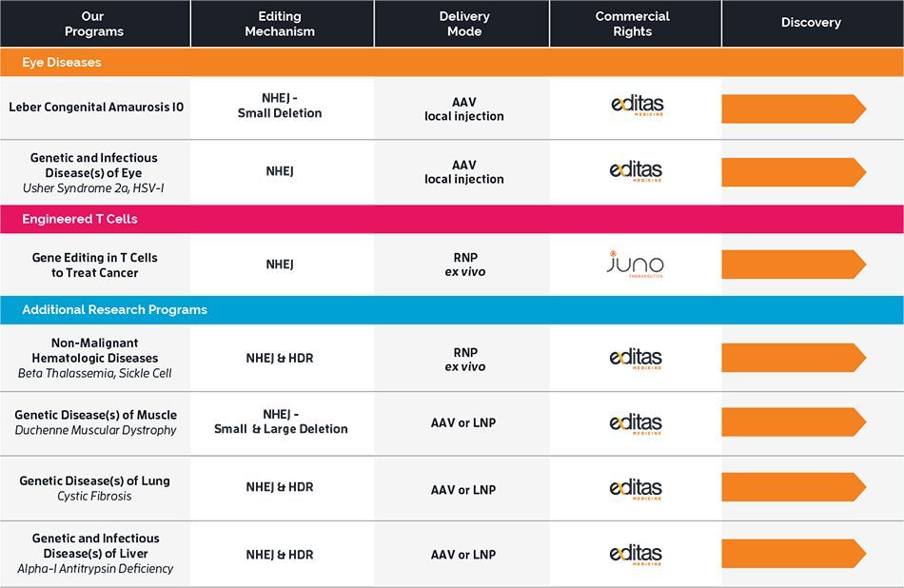This screenshot has height=588, width=904.
Task: Click the Juno Therapeutics logo
Action: click(635, 264)
